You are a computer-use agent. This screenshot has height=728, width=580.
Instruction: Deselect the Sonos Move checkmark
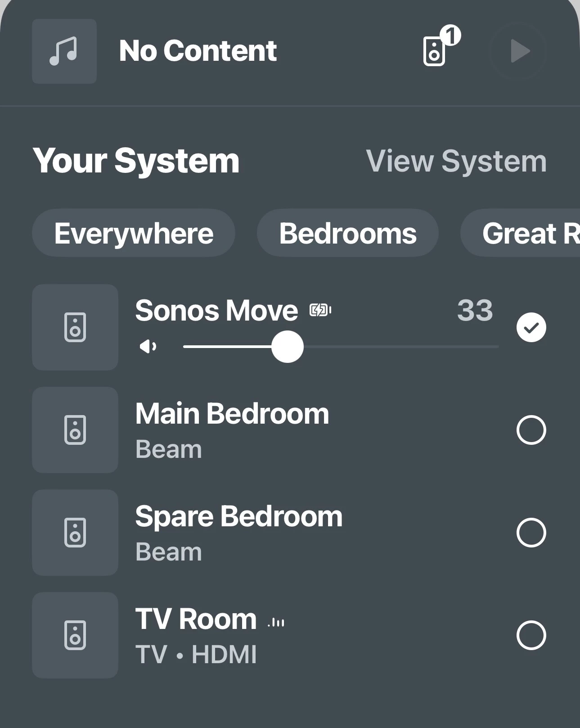click(531, 327)
